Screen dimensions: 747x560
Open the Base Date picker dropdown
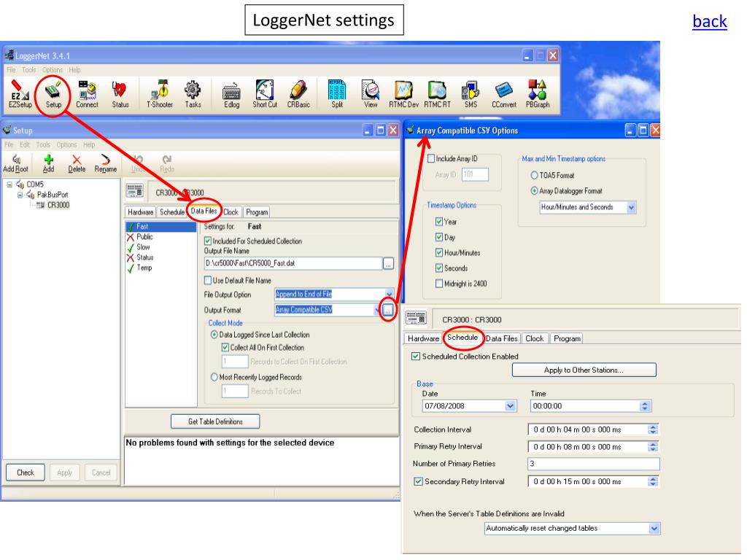coord(510,406)
